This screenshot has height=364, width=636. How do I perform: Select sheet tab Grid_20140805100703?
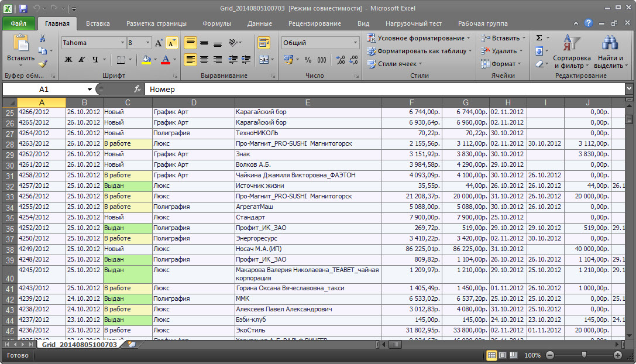coord(80,345)
